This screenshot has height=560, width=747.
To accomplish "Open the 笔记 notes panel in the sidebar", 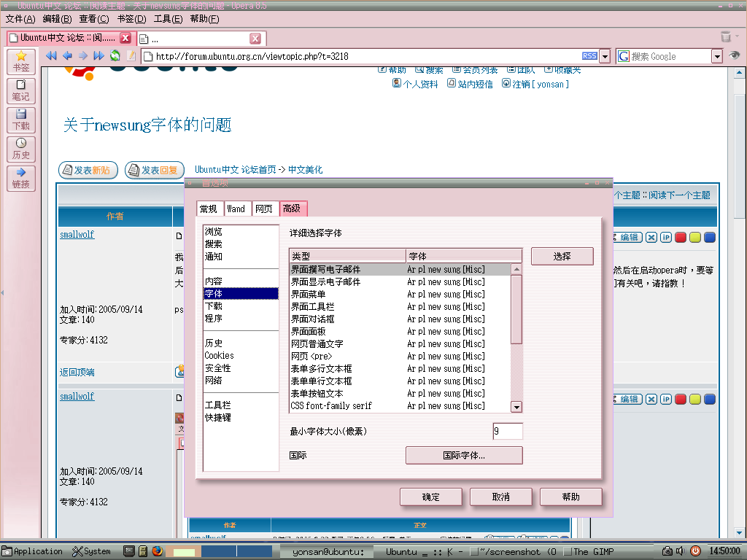I will [x=21, y=90].
